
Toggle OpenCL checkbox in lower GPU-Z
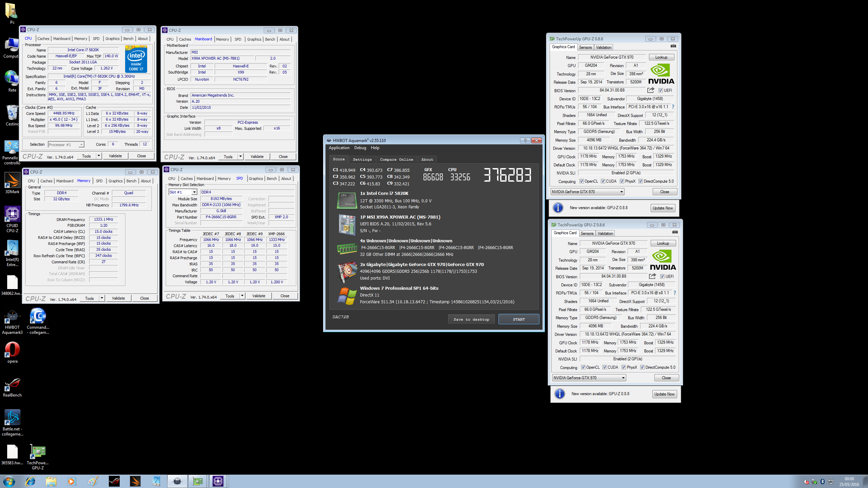point(583,367)
